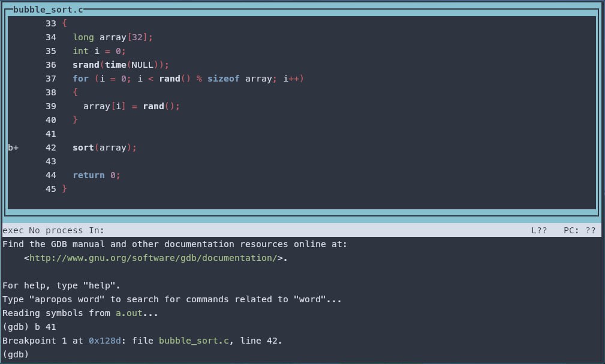
Task: Click the L?? line indicator in status bar
Action: tap(539, 230)
